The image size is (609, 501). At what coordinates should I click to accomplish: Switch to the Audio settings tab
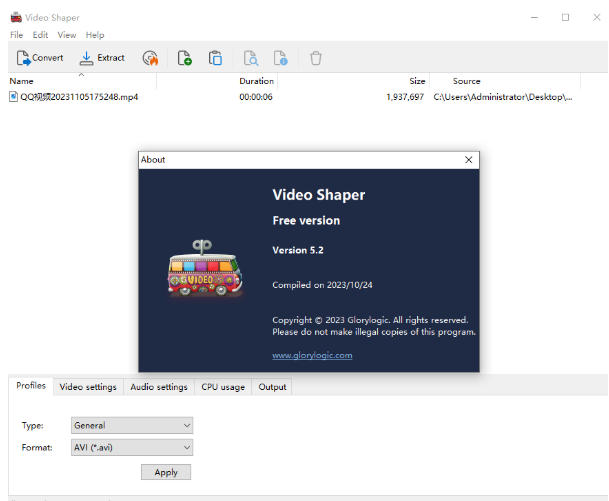pos(159,387)
